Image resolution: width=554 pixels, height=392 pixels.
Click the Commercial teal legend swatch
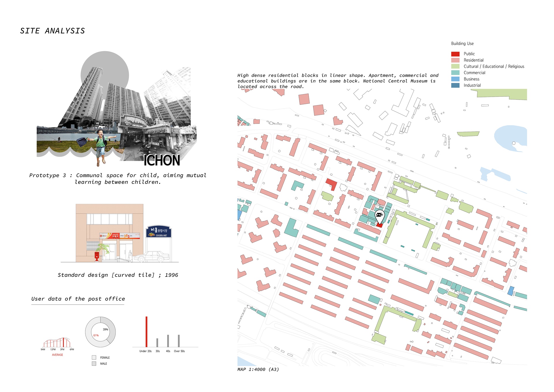point(455,73)
